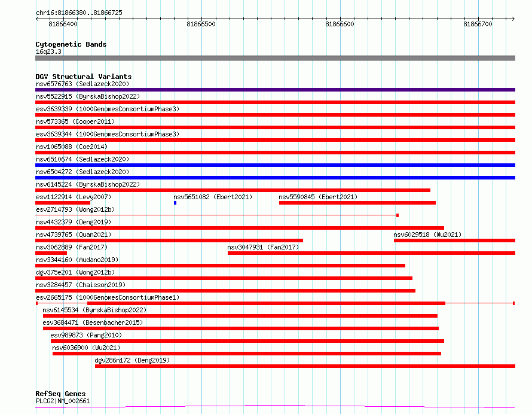Click ruler position 81866700
The image size is (532, 414).
478,24
